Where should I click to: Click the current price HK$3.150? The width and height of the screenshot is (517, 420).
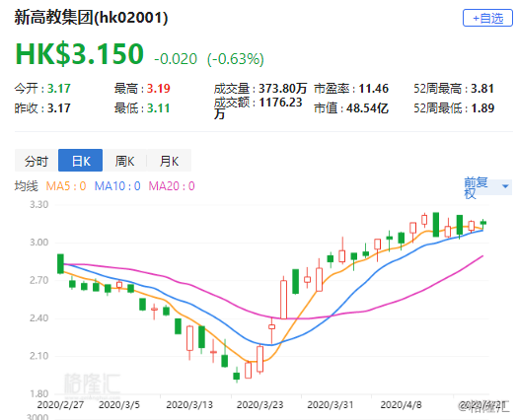pos(80,53)
